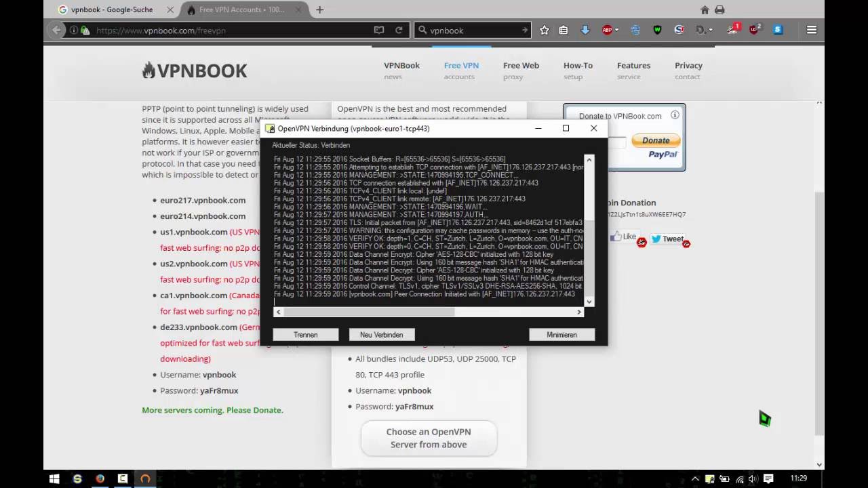Click the PayPal Donate button
This screenshot has height=488, width=868.
click(x=656, y=140)
